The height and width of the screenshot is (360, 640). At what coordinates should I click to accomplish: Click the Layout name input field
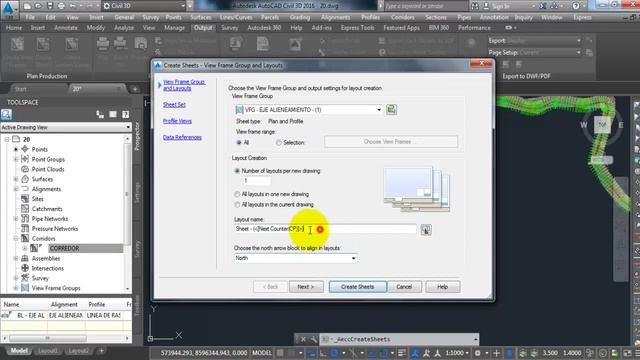pyautogui.click(x=325, y=229)
